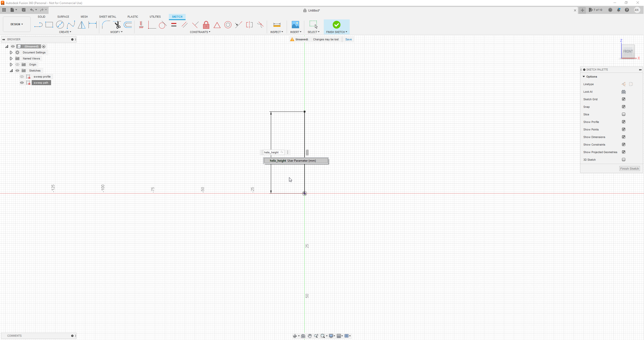The width and height of the screenshot is (644, 340).
Task: Expand the Document Settings node
Action: pyautogui.click(x=11, y=53)
